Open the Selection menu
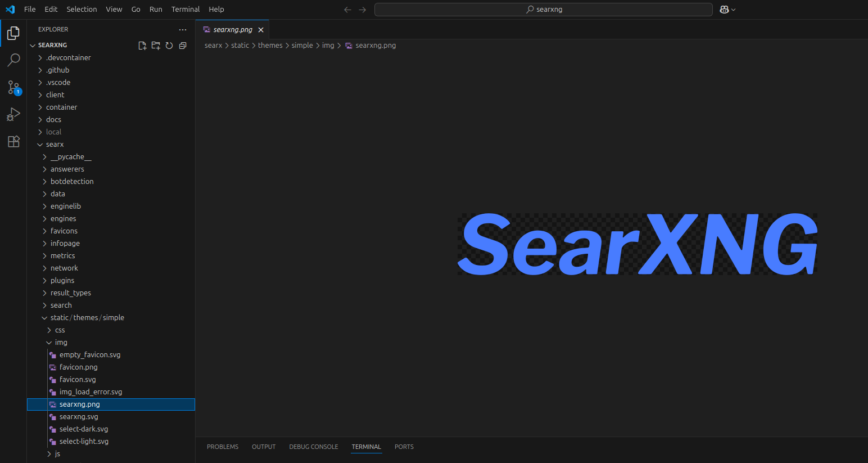The image size is (868, 463). (82, 10)
